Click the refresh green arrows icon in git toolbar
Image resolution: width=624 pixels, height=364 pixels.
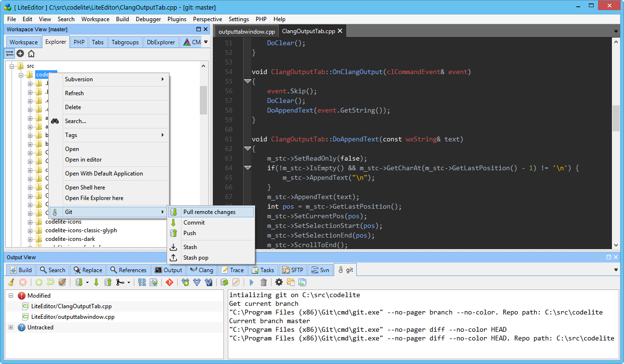click(x=224, y=282)
